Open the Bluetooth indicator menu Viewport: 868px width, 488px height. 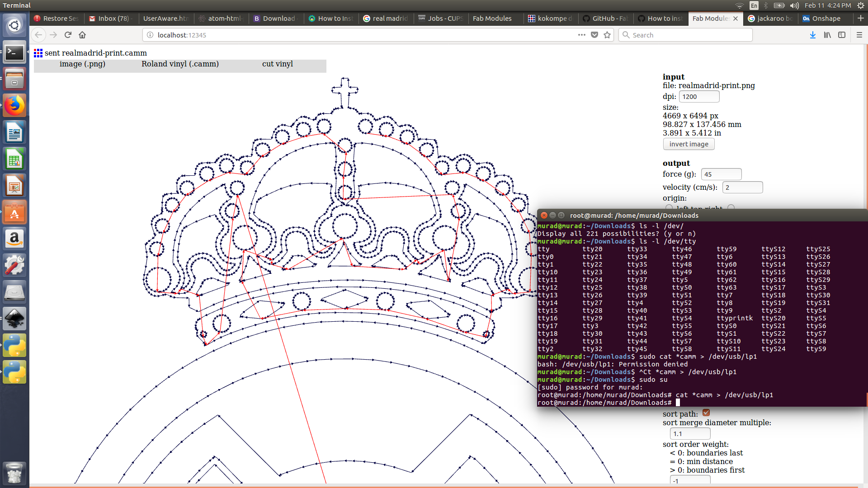click(x=766, y=5)
